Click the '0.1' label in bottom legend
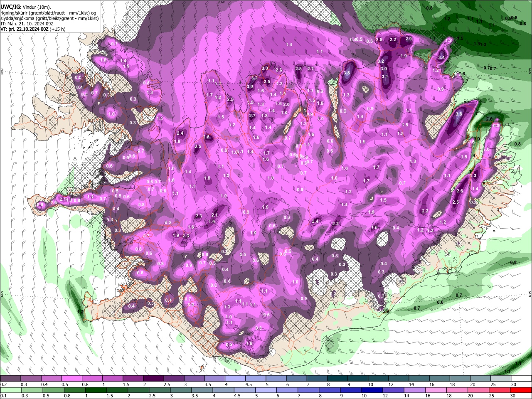 tap(3, 396)
